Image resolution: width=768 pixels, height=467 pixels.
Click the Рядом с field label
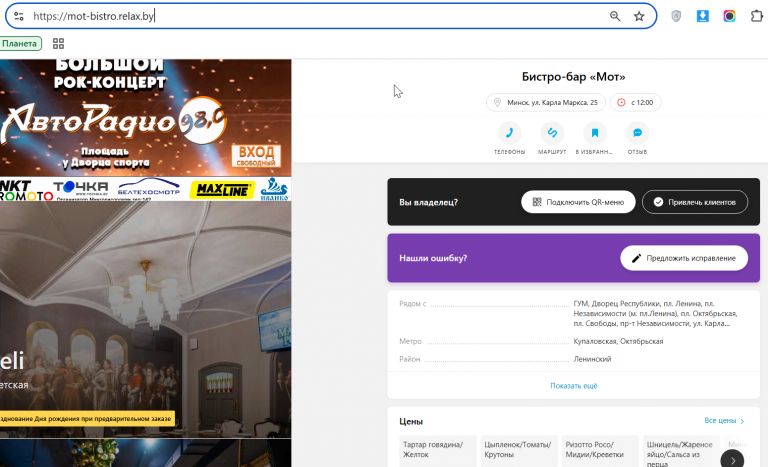point(412,304)
